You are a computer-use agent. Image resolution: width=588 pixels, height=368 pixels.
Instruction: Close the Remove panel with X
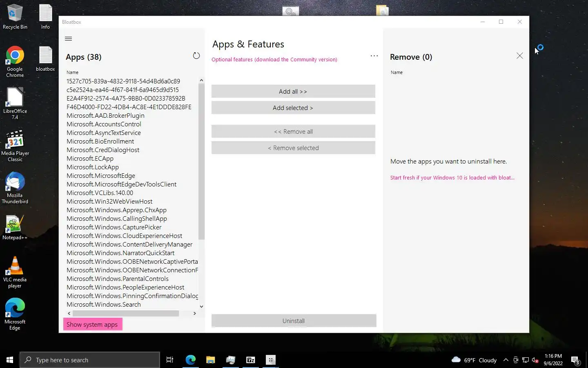[x=519, y=56]
